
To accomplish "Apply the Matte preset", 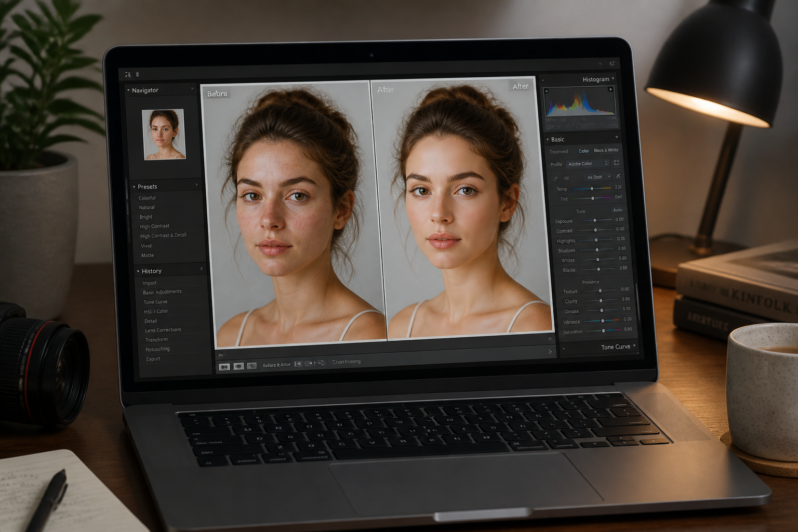I will (148, 256).
